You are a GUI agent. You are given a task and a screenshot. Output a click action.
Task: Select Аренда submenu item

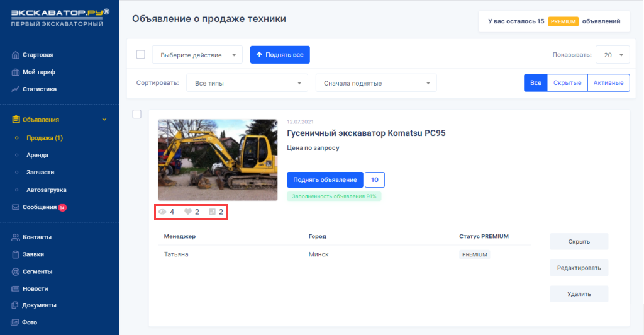[x=37, y=156]
